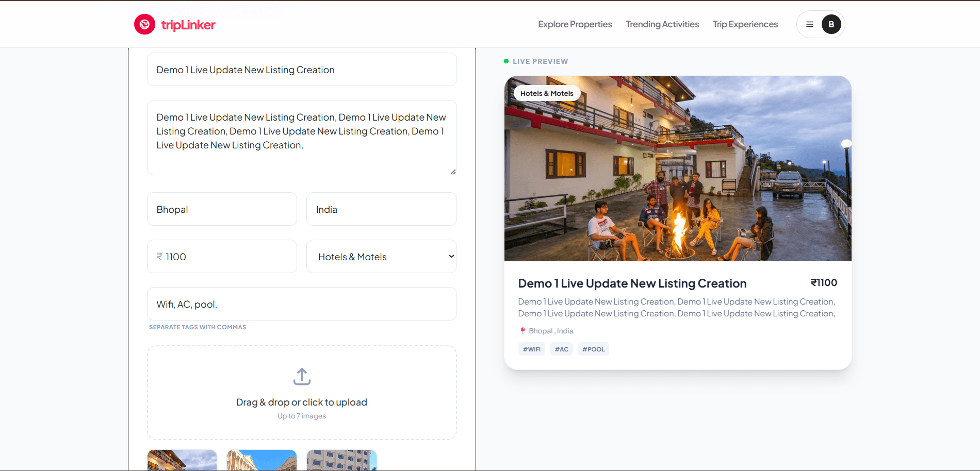Click the LIVE PREVIEW label
The height and width of the screenshot is (471, 980).
coord(540,61)
